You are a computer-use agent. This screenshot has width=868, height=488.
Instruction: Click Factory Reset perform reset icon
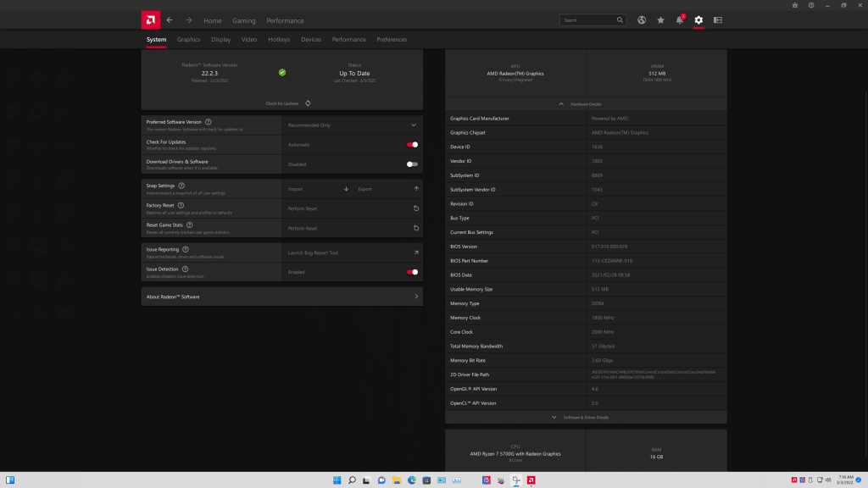coord(416,208)
